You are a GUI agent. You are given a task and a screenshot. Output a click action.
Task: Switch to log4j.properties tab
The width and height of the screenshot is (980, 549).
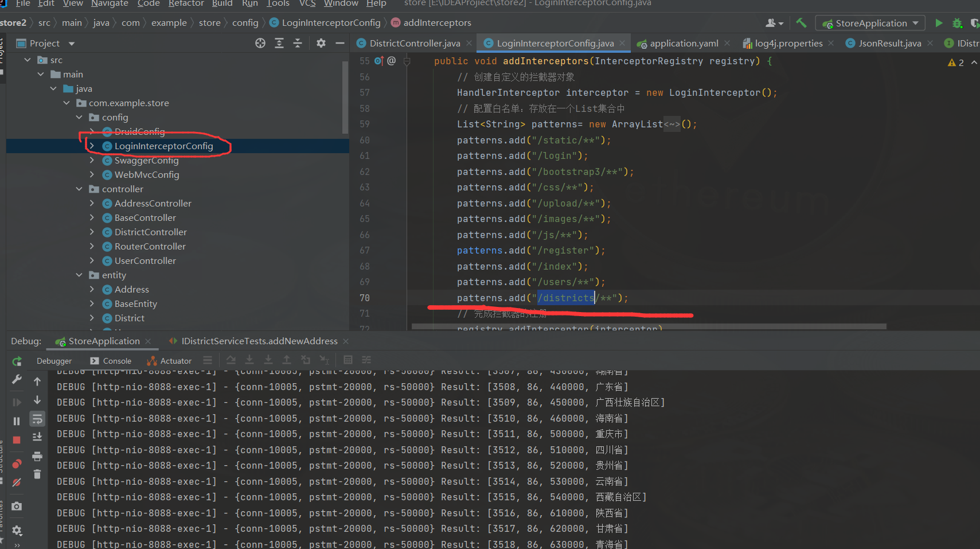coord(788,43)
